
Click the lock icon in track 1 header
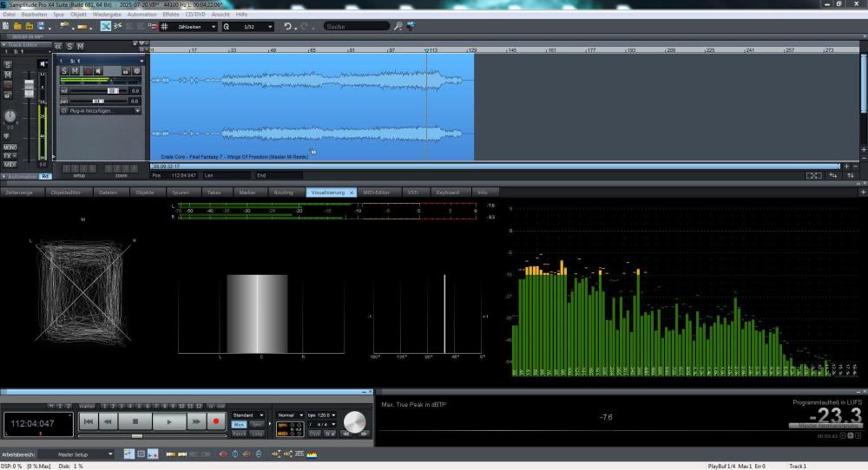click(126, 71)
